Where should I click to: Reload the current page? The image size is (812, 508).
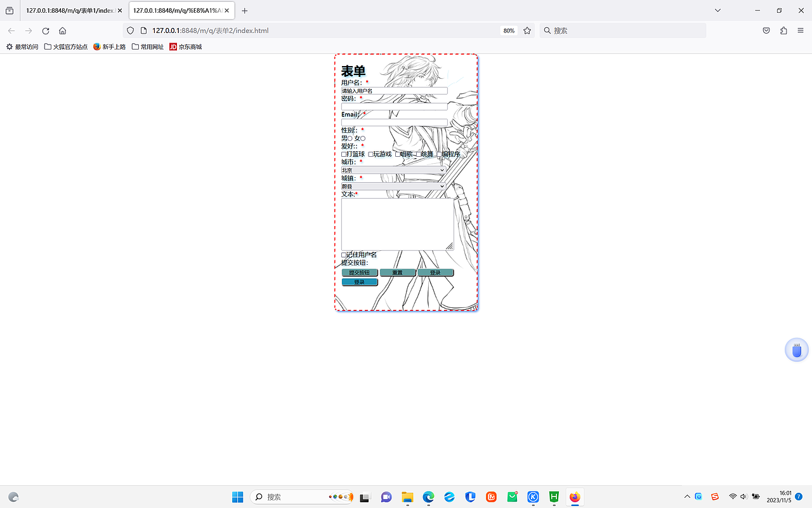[x=44, y=30]
